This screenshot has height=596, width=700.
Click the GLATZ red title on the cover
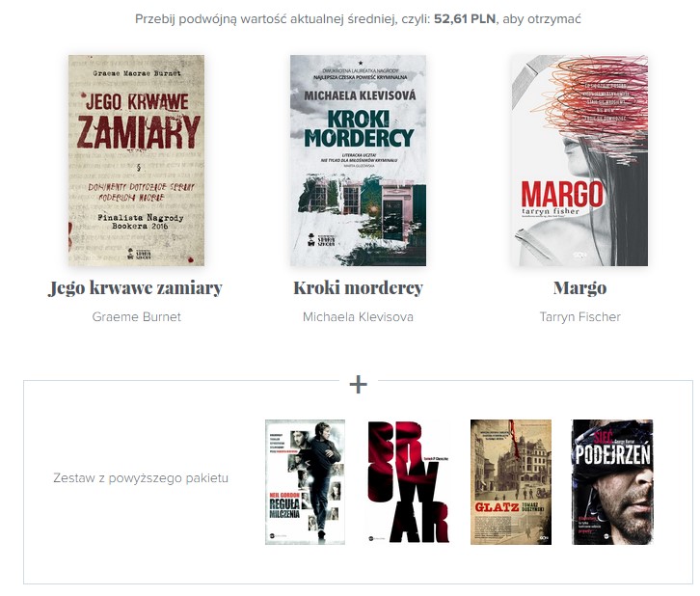click(497, 507)
